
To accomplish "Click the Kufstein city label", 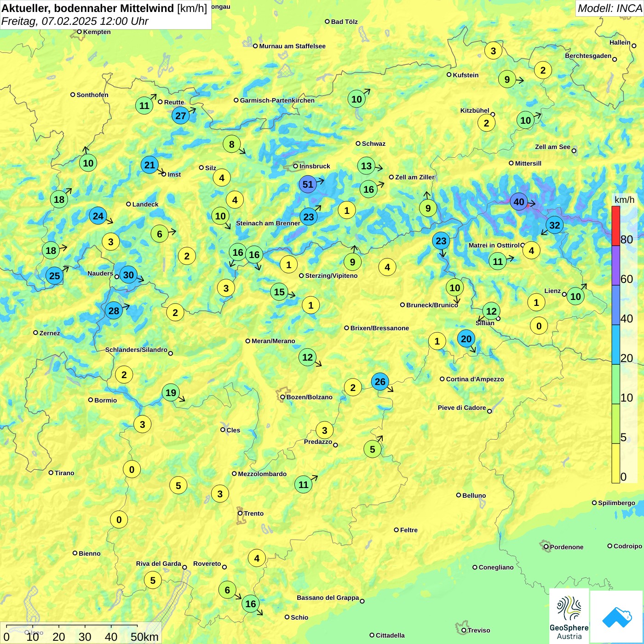I will pyautogui.click(x=466, y=75).
